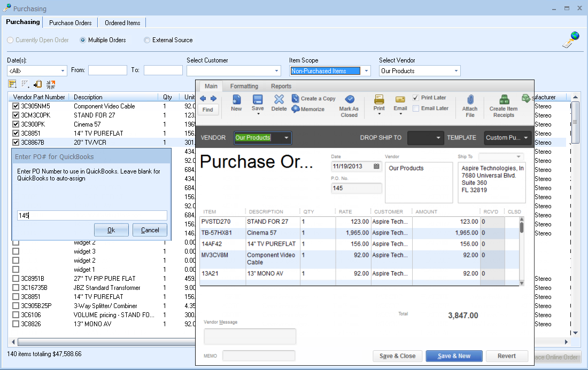Screen dimensions: 588x370
Task: Switch to the Ordered Items tab
Action: (x=122, y=23)
